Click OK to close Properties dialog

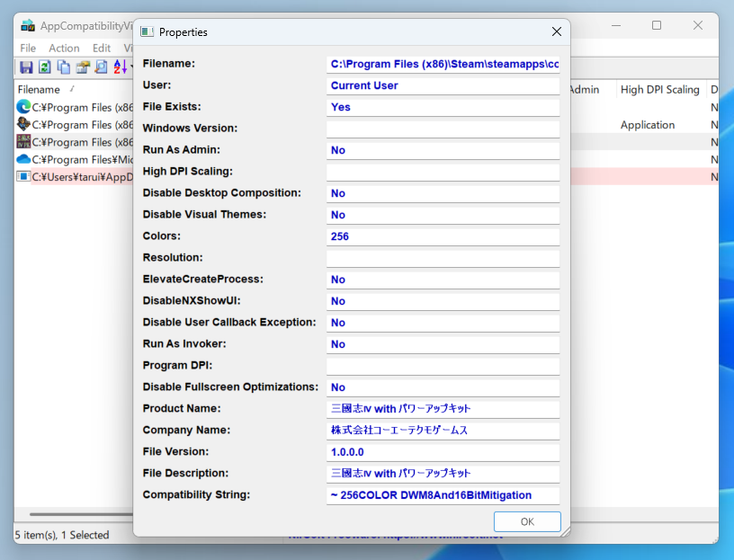pyautogui.click(x=527, y=521)
